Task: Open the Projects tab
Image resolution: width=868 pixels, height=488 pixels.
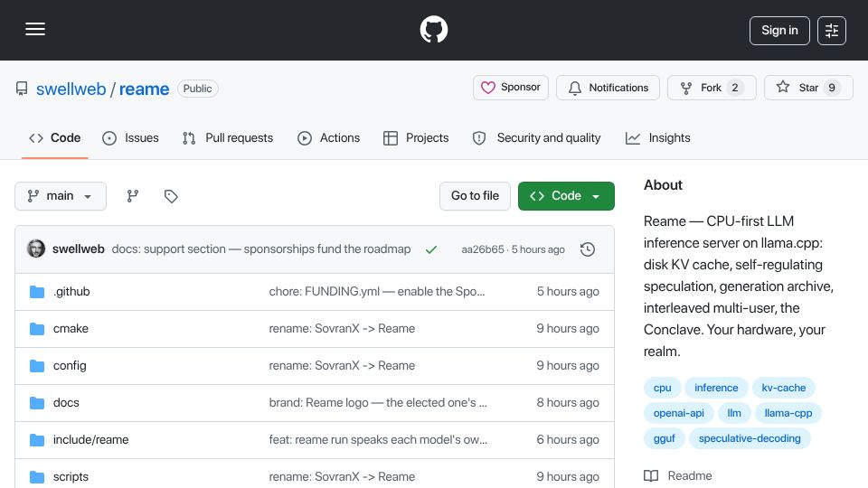Action: pyautogui.click(x=416, y=137)
